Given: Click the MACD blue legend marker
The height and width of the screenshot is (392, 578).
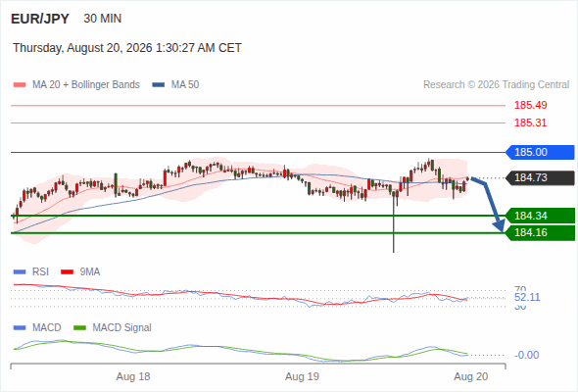Looking at the screenshot, I should tap(20, 327).
